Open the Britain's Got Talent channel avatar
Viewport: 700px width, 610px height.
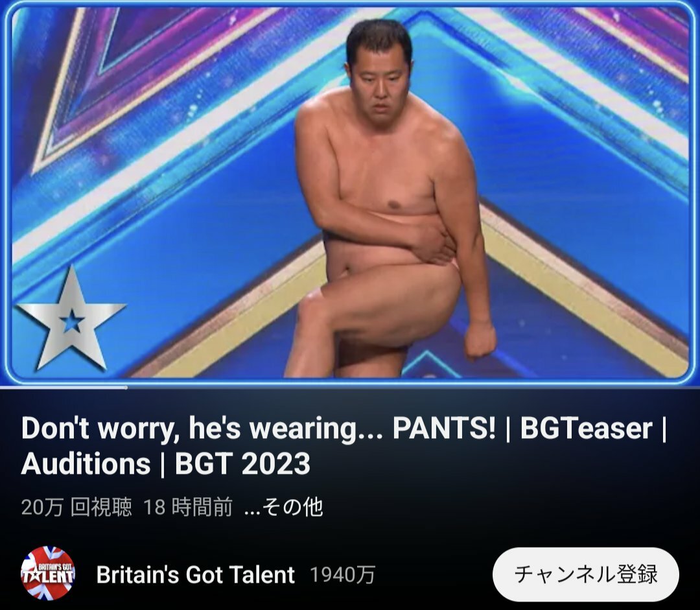tap(48, 574)
